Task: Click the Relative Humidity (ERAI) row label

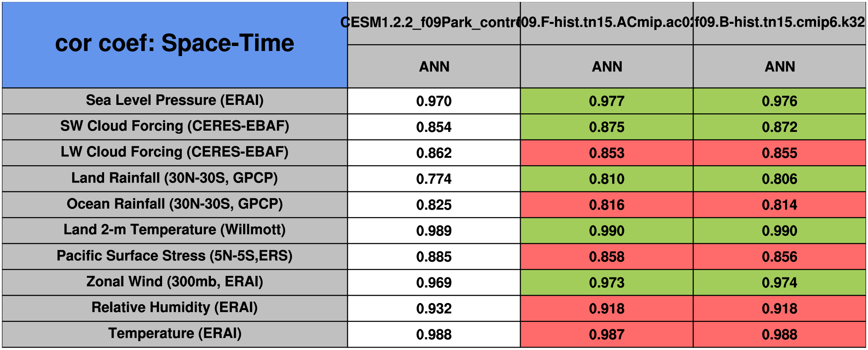Action: pos(175,307)
